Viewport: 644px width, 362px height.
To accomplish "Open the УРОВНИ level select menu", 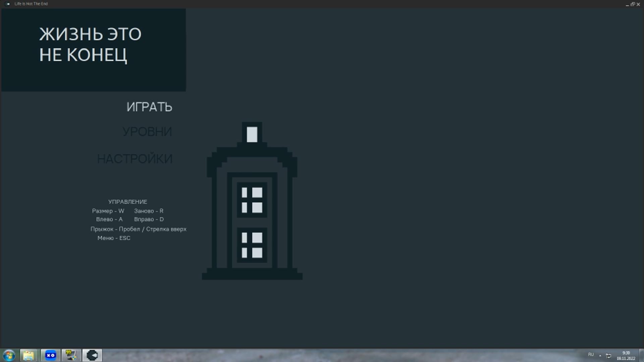I will (147, 132).
